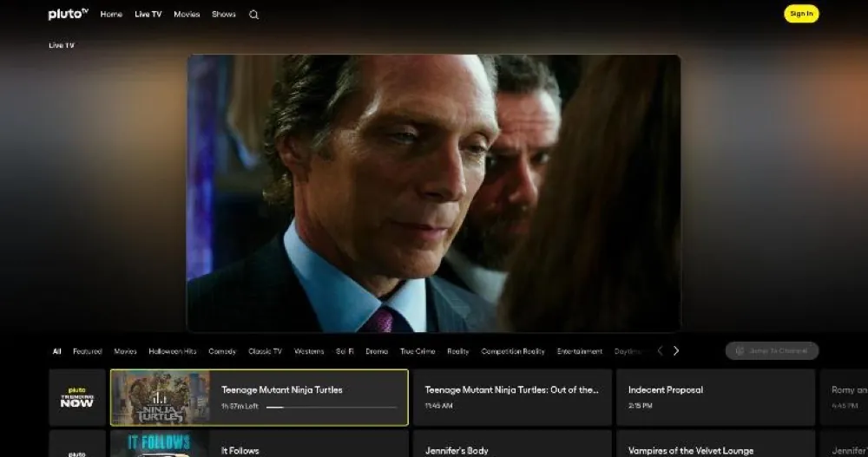Click the Teenage Mutant Ninja Turtles title
Screen dimensions: 868x457
(282, 390)
